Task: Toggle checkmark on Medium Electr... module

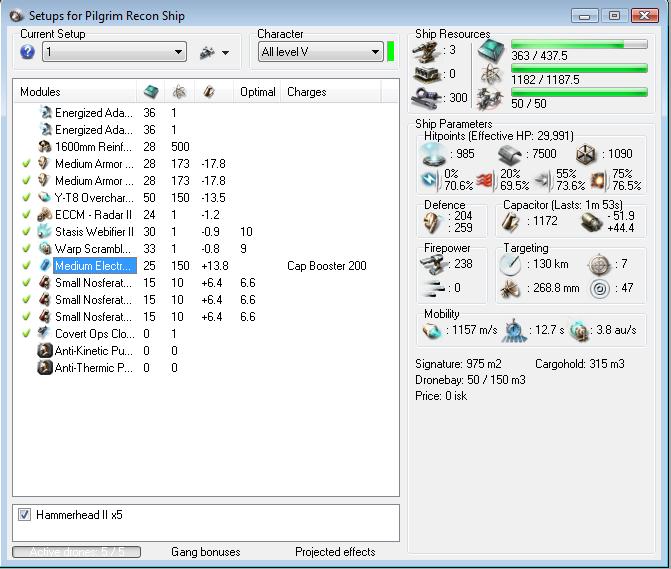Action: click(x=26, y=266)
